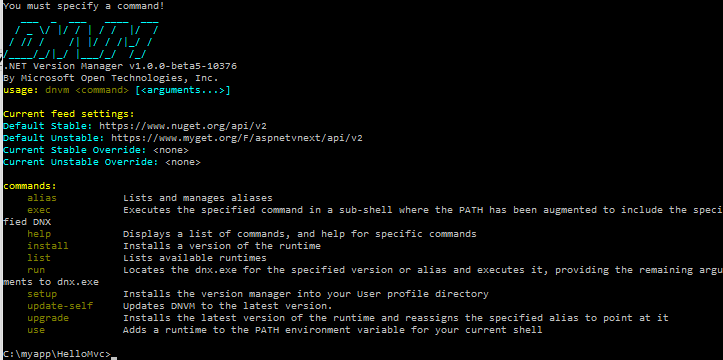Image resolution: width=723 pixels, height=360 pixels.
Task: Click the 'exec' command name
Action: coord(39,210)
